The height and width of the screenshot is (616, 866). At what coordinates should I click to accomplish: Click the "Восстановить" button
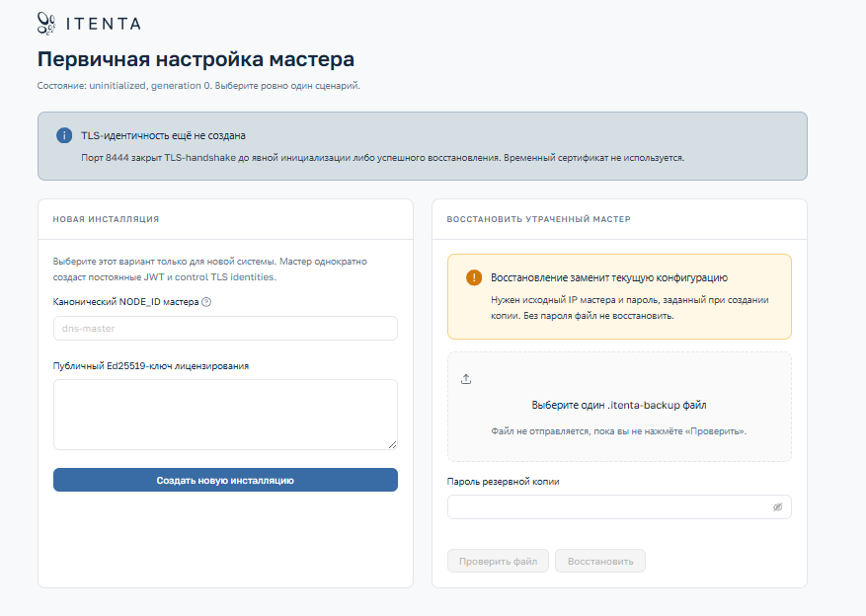coord(600,562)
